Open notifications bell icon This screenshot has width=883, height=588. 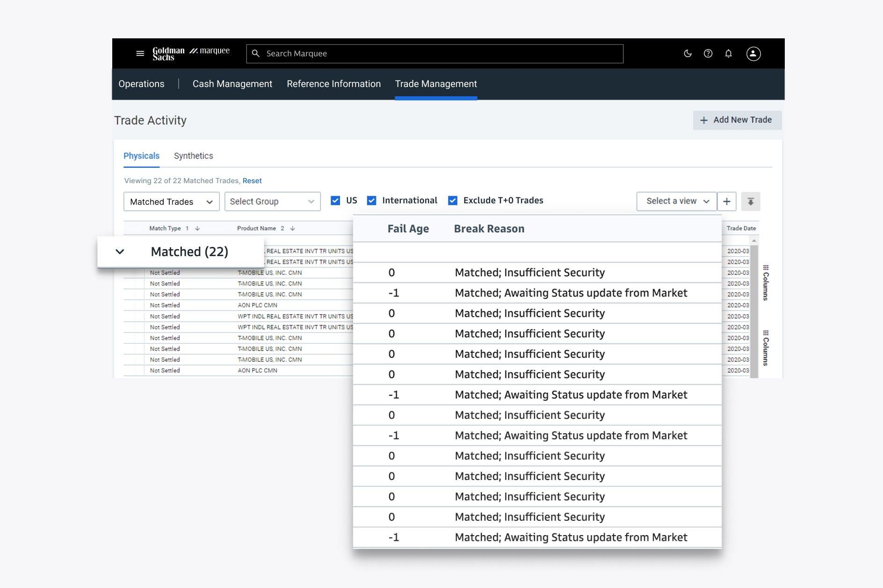pos(728,54)
